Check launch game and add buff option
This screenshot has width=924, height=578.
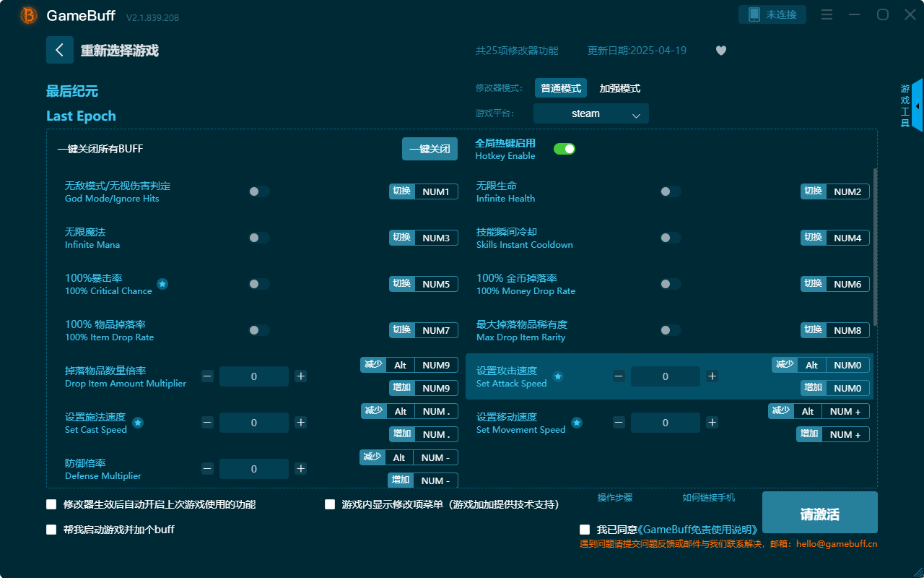[x=51, y=530]
